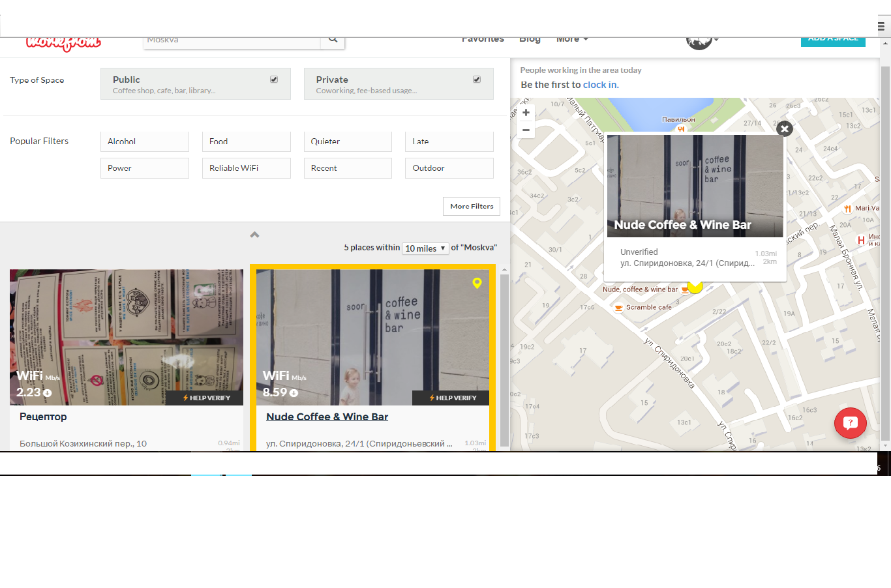
Task: Open the Nude Coffee & Wine Bar link
Action: [x=327, y=417]
